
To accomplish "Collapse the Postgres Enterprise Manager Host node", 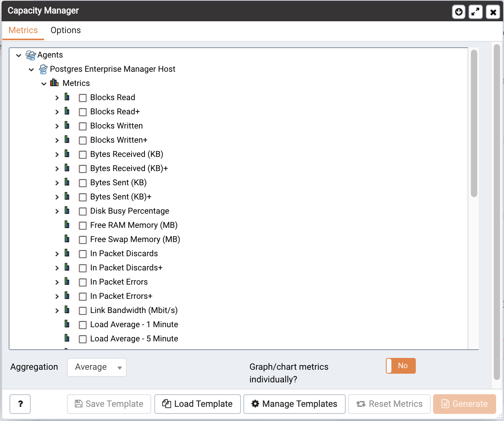I will (31, 69).
